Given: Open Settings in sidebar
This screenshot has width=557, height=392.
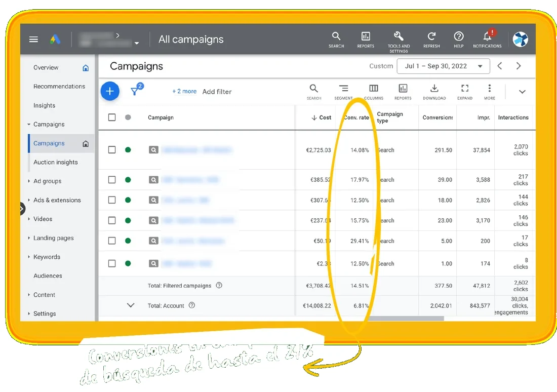Looking at the screenshot, I should point(45,314).
